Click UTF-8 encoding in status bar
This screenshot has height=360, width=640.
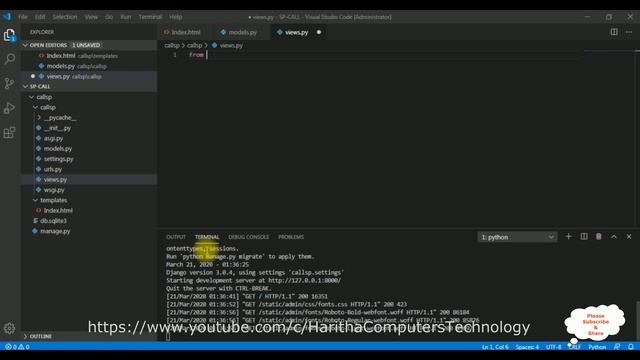pos(553,347)
